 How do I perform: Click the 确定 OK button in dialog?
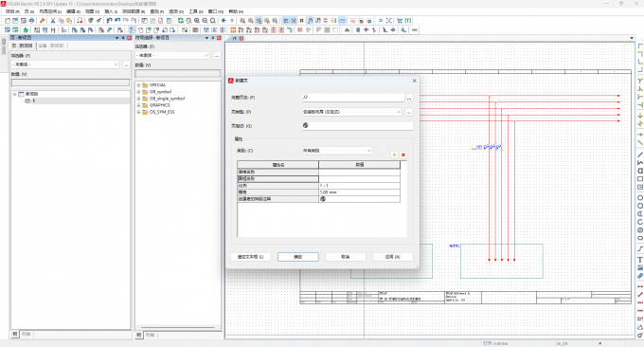[x=298, y=257]
